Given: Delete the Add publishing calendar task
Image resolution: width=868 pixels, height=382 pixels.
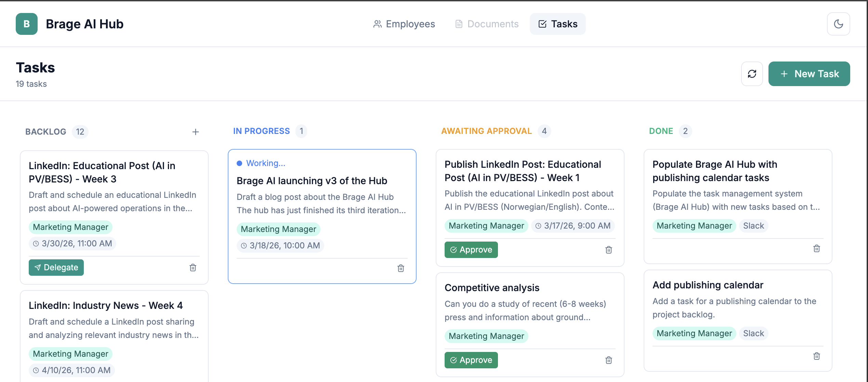Looking at the screenshot, I should click(817, 356).
